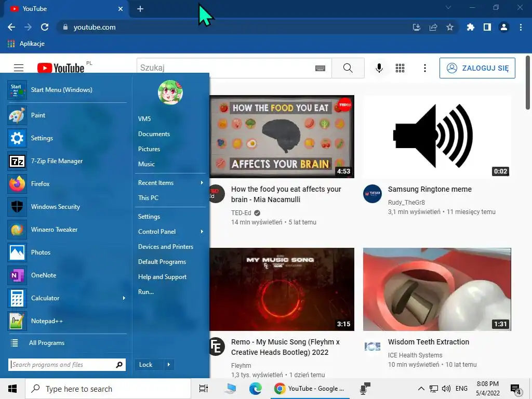This screenshot has height=399, width=532.
Task: Start voice search with microphone
Action: (x=379, y=68)
